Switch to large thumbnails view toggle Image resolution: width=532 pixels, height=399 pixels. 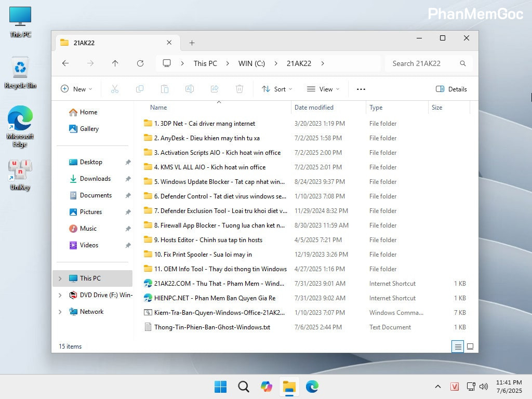pyautogui.click(x=470, y=346)
